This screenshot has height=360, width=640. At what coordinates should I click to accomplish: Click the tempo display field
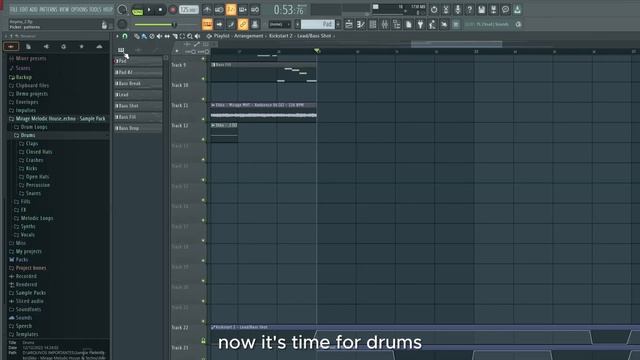tap(189, 9)
